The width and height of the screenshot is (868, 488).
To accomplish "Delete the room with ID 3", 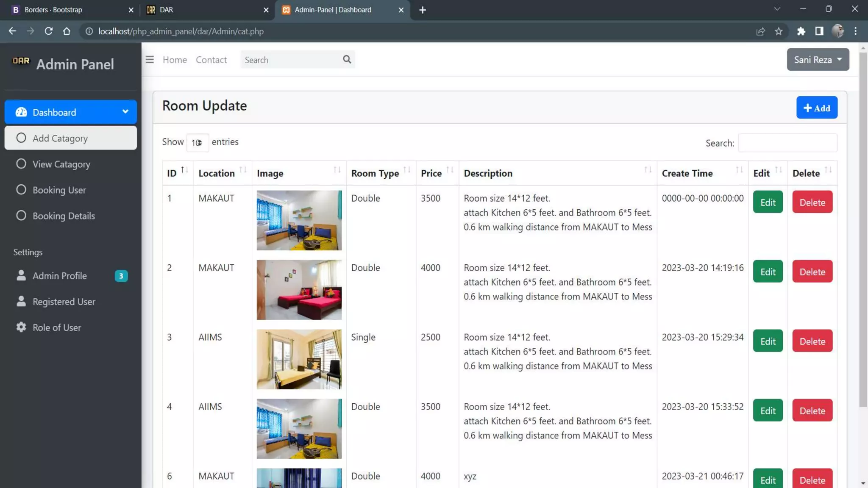I will click(812, 341).
